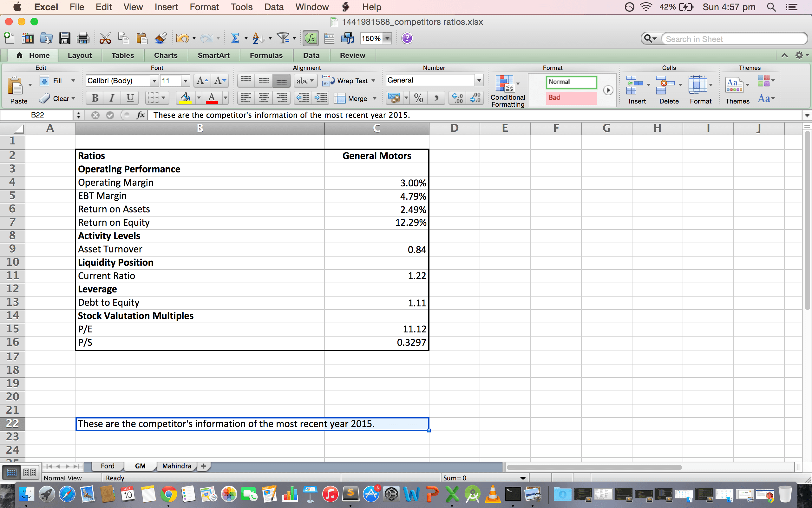
Task: Open the Help question mark icon
Action: pos(407,38)
